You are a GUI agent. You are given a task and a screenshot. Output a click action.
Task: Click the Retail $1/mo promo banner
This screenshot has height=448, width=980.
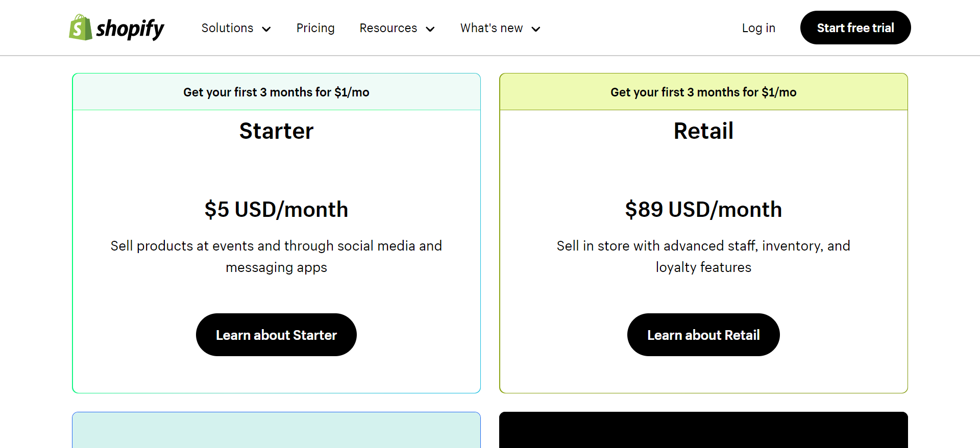click(x=703, y=92)
